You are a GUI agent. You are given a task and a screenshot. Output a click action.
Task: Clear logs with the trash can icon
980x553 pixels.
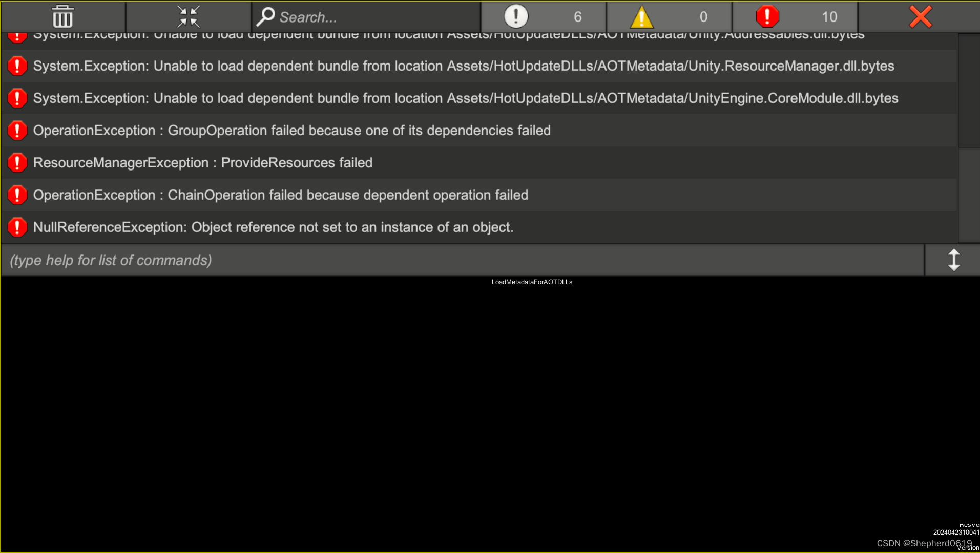[63, 17]
